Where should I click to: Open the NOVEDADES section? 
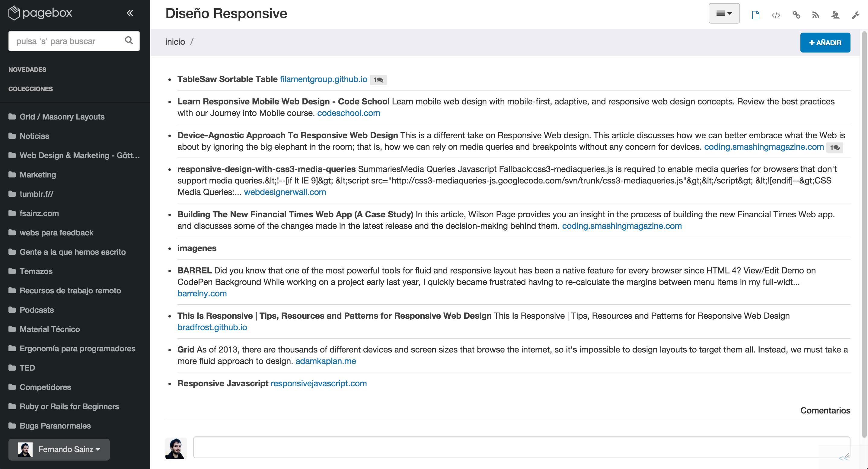click(27, 70)
